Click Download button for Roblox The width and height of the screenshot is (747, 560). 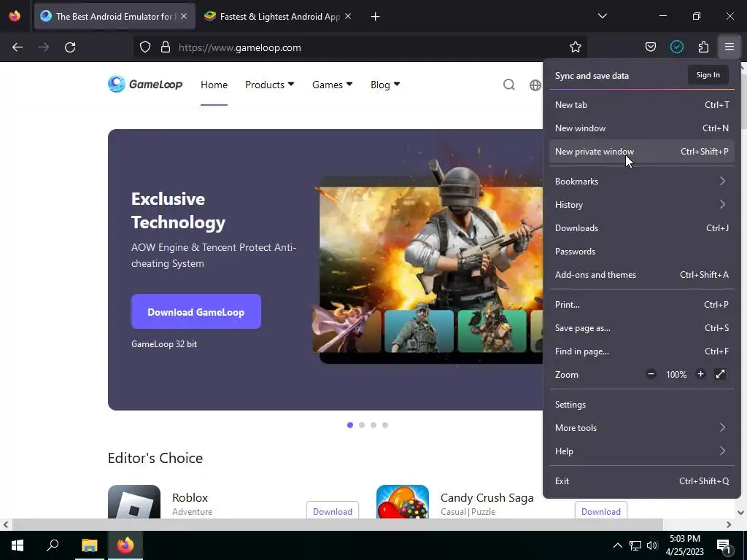[333, 511]
